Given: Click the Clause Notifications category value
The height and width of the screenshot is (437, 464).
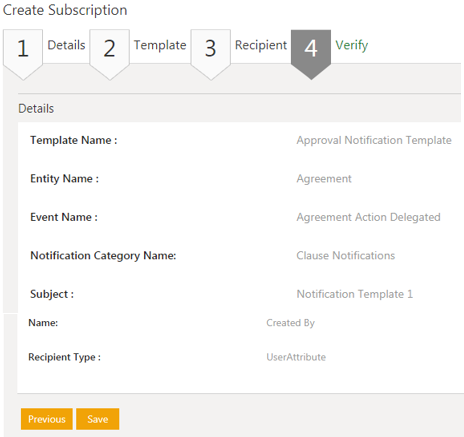Looking at the screenshot, I should (x=346, y=256).
